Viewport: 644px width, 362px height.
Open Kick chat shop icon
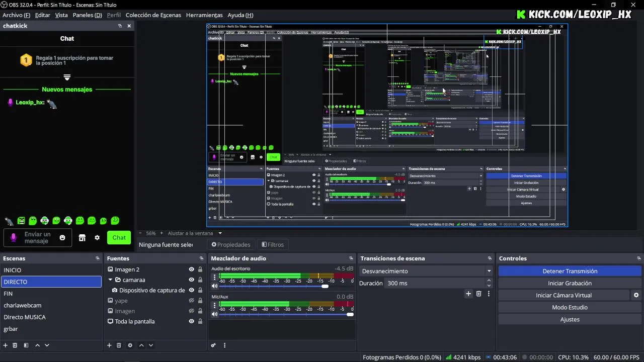[x=82, y=238]
